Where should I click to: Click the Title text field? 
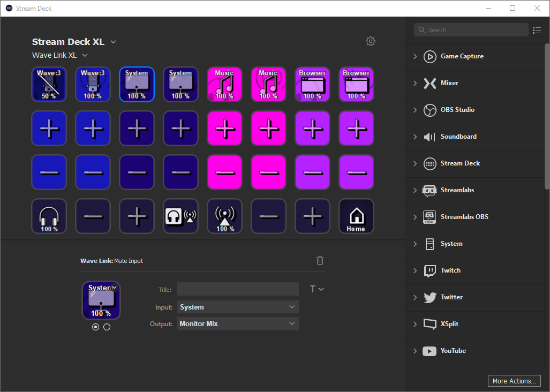(238, 289)
